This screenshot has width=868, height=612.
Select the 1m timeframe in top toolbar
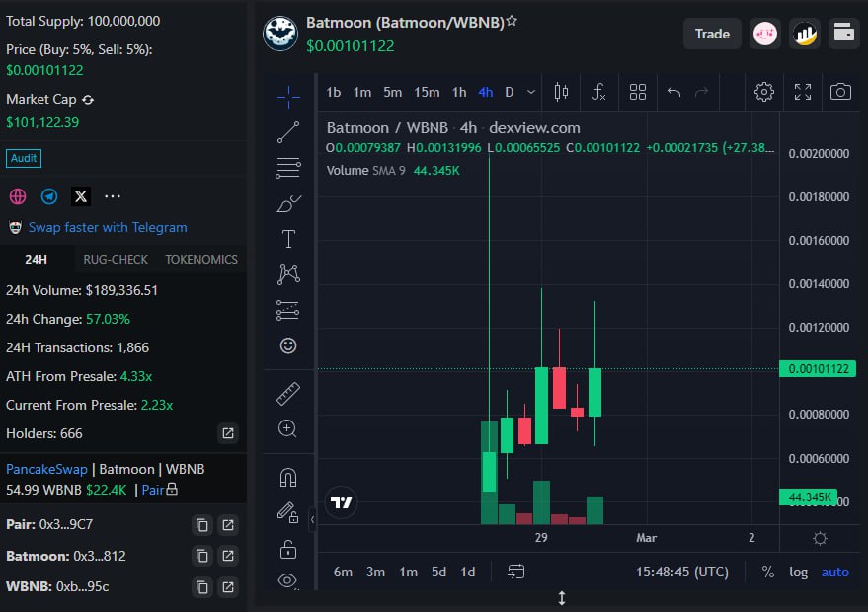[362, 92]
